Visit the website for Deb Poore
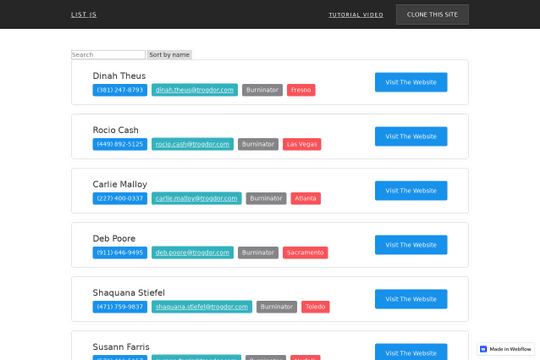 (x=411, y=245)
